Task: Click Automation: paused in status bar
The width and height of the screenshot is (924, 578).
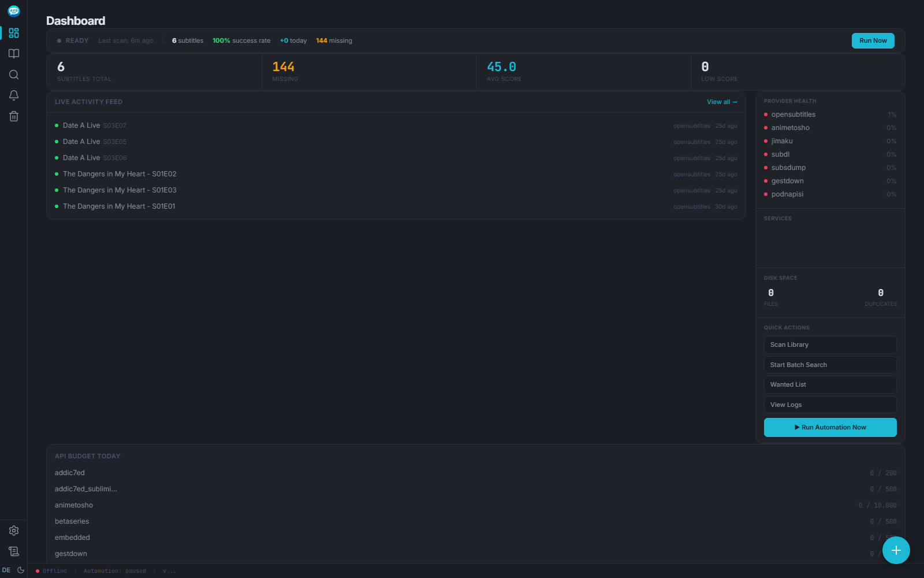Action: pos(115,571)
